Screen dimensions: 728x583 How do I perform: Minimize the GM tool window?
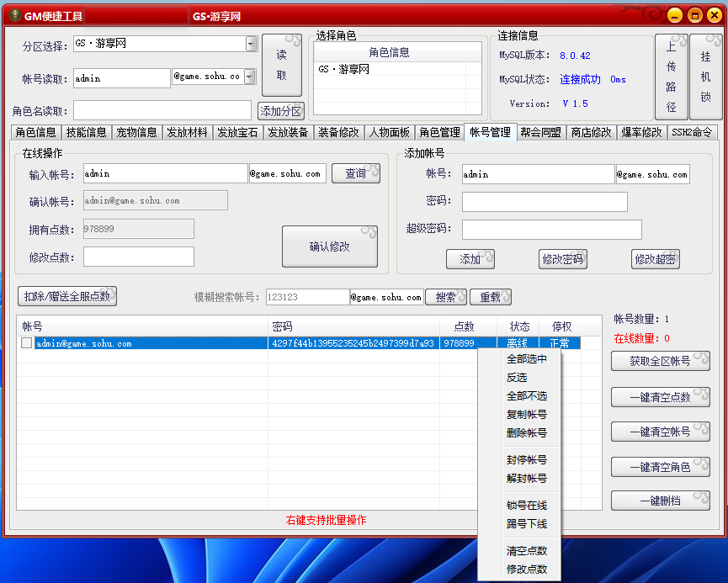675,15
